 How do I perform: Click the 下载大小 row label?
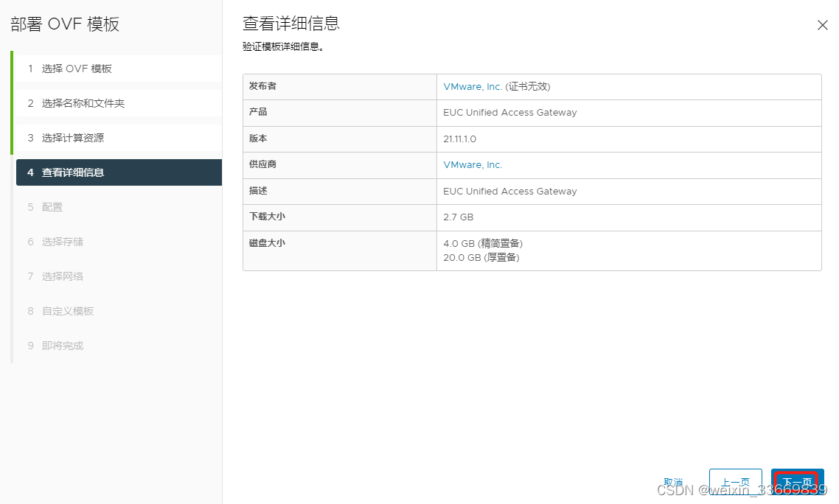tap(267, 217)
